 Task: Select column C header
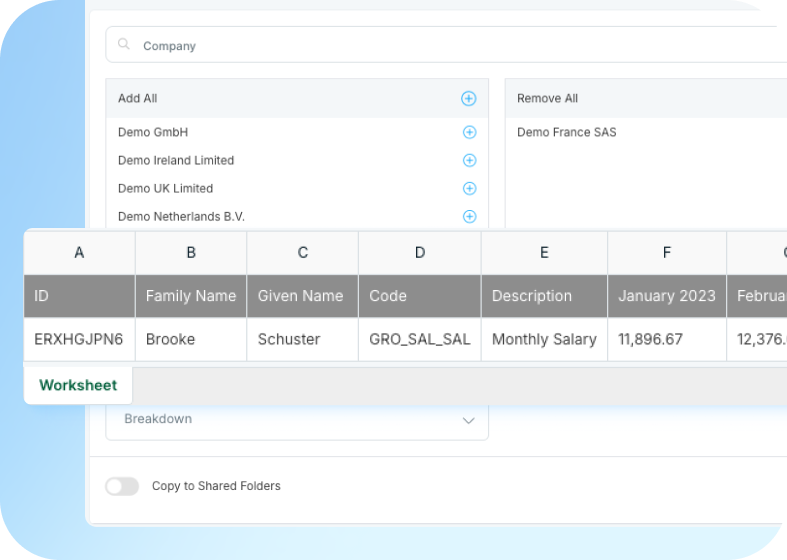[x=303, y=252]
